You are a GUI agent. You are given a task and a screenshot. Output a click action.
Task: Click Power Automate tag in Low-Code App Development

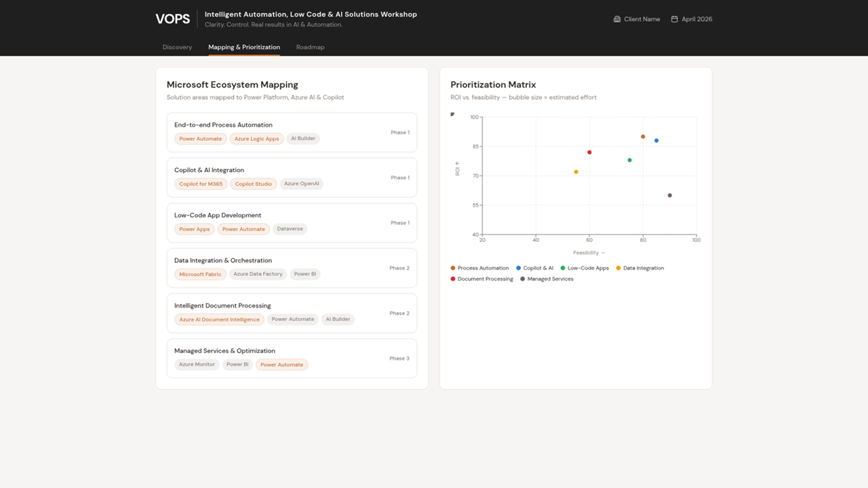click(x=243, y=229)
